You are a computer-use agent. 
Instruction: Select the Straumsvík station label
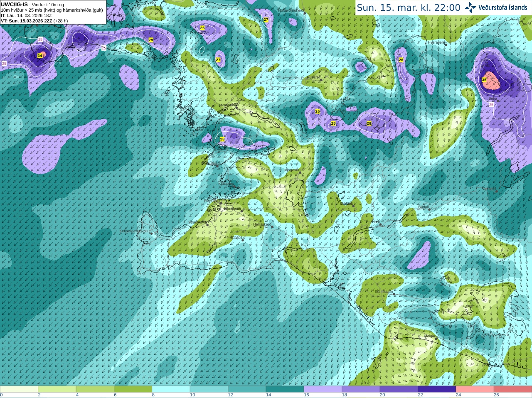[x=197, y=222]
